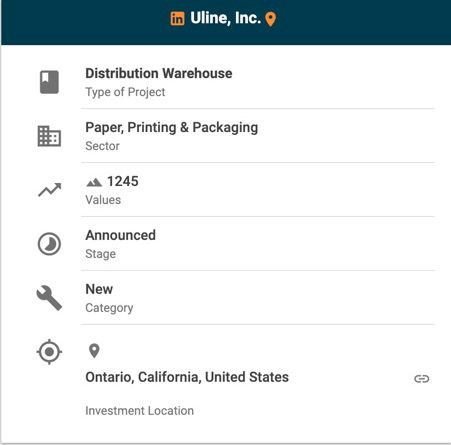This screenshot has height=445, width=451.
Task: Click the orange map pin in header
Action: (x=270, y=19)
